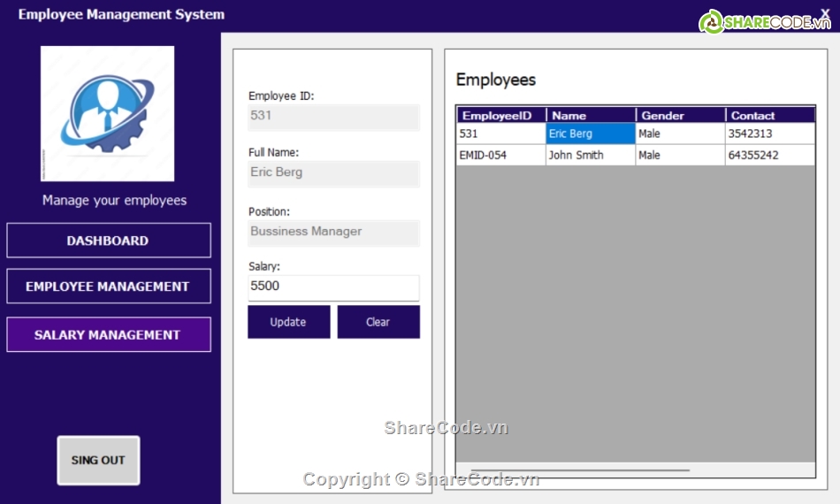Clear the salary form fields
The width and height of the screenshot is (840, 504).
[378, 322]
